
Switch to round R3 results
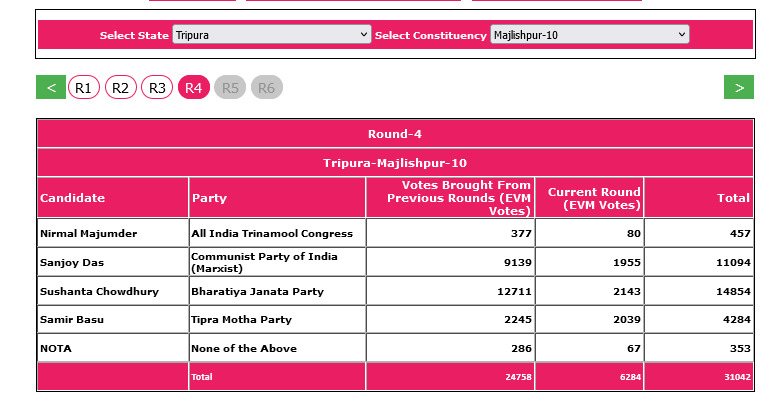point(157,88)
